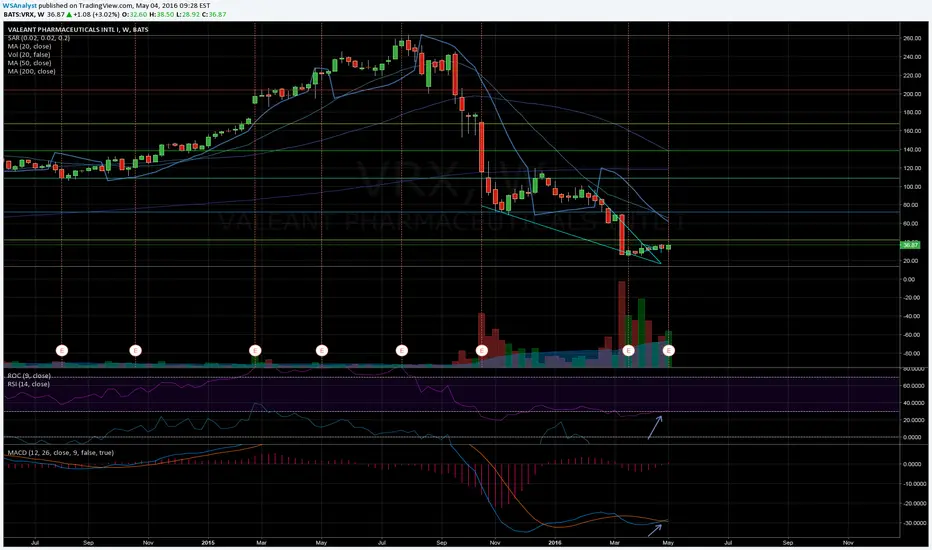
Task: Click the 260.00 price axis label
Action: (x=912, y=39)
